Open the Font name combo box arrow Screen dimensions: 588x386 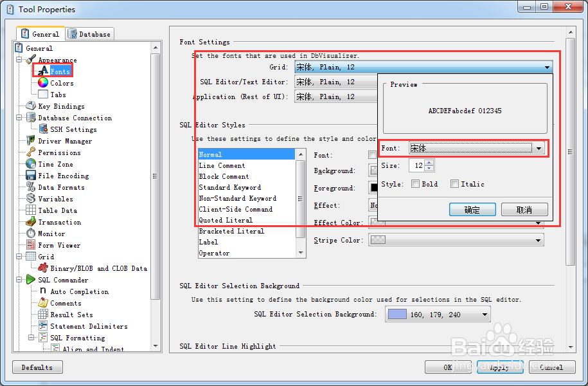click(539, 149)
